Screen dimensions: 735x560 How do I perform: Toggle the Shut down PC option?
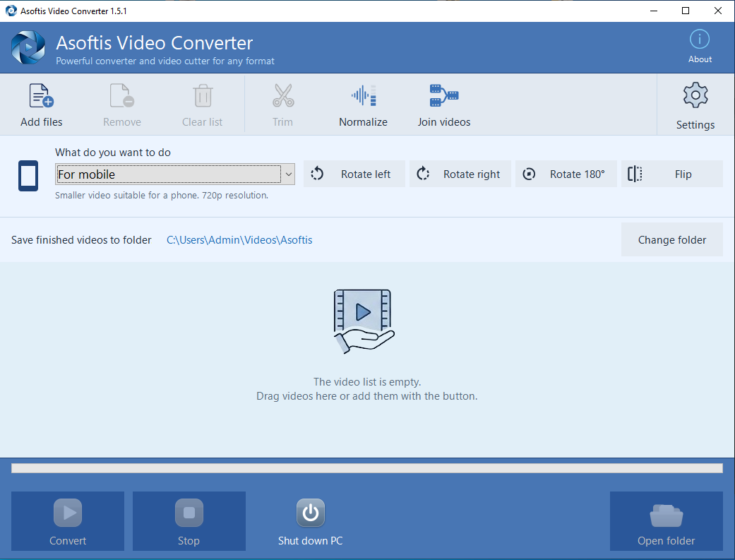(311, 521)
